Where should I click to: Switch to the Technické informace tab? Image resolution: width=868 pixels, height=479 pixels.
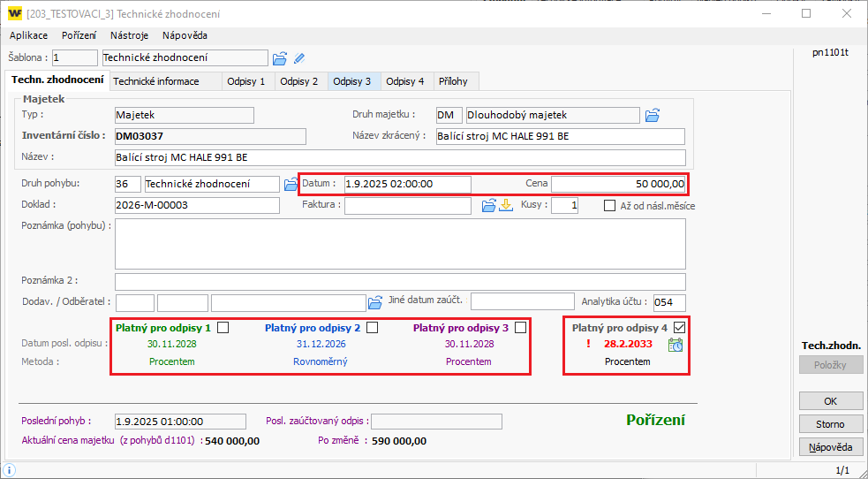coord(155,81)
